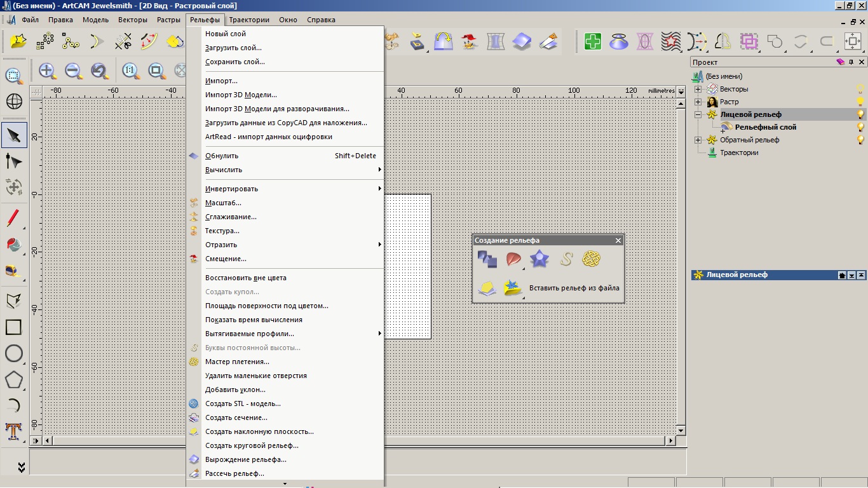Click the Shape Editor icon in Создание рельефа
Image resolution: width=868 pixels, height=488 pixels.
487,259
